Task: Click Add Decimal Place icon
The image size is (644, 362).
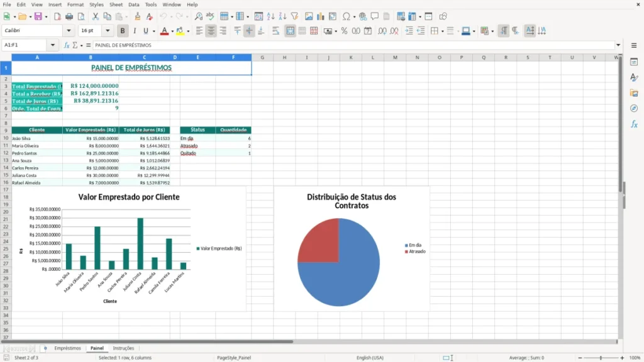Action: click(382, 31)
